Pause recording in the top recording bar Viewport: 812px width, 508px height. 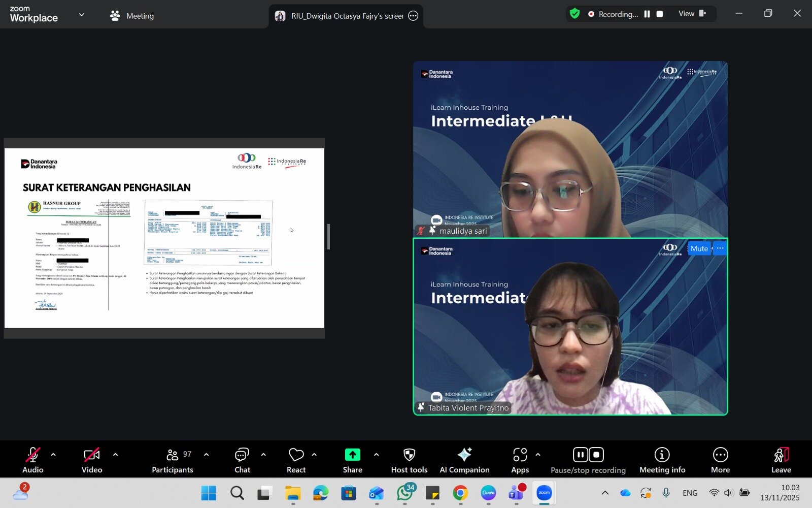647,14
